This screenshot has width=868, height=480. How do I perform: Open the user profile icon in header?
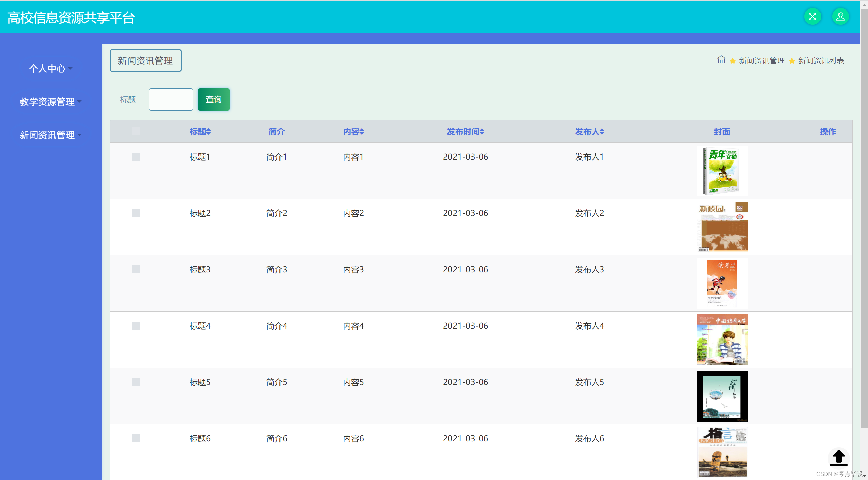[840, 17]
